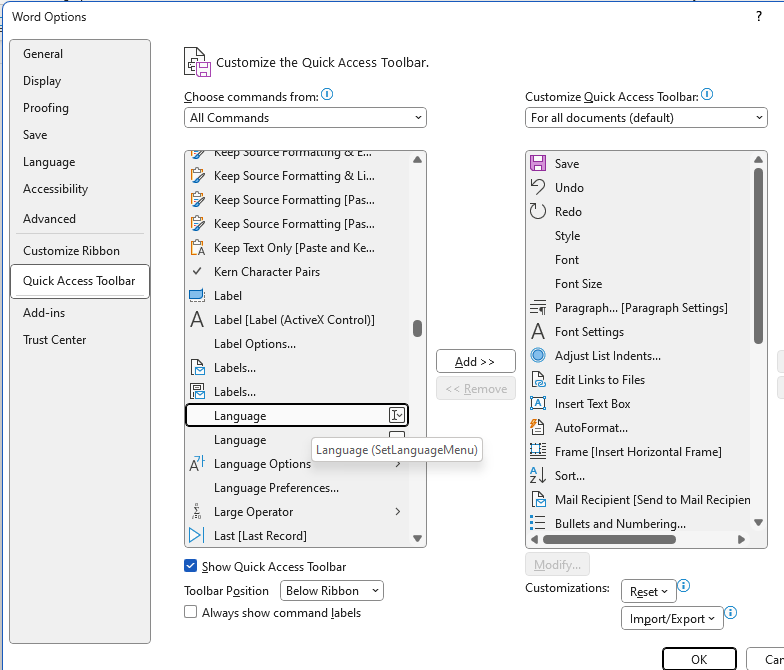Select the Keep Text Only paste icon
Screen dimensions: 784x670
(198, 248)
